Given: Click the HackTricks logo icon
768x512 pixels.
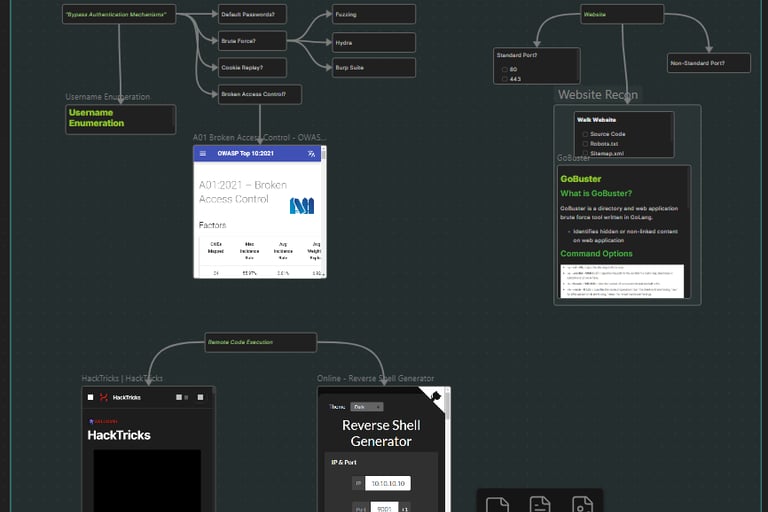Looking at the screenshot, I should point(104,397).
